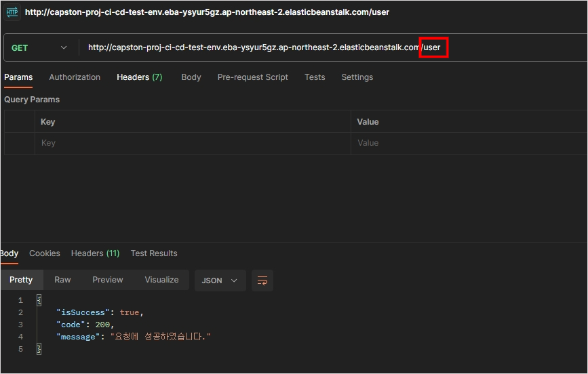Click the closing brace on line 5
The image size is (588, 374).
[x=39, y=349]
